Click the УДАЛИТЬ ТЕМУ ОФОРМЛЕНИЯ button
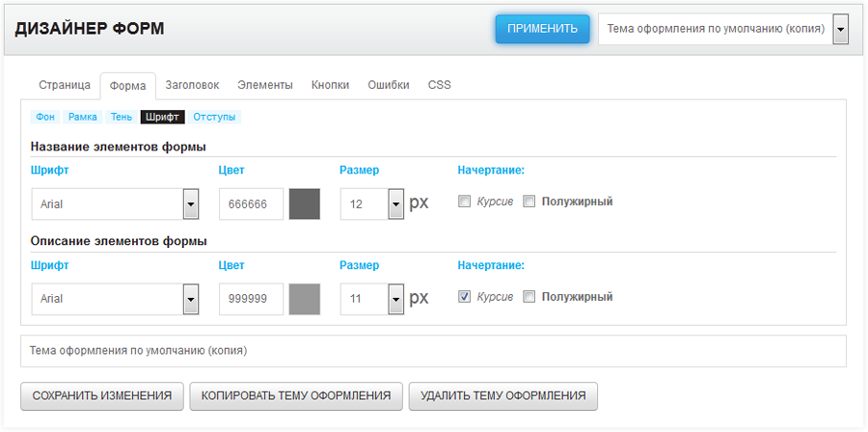Image resolution: width=868 pixels, height=432 pixels. point(502,395)
